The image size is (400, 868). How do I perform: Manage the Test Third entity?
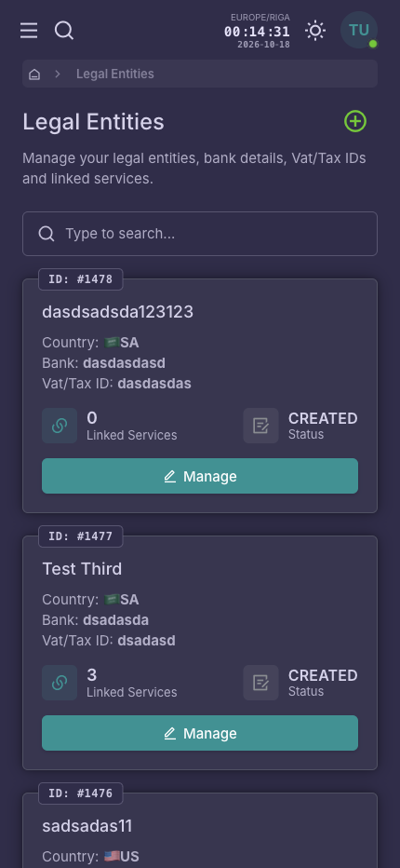pos(200,733)
